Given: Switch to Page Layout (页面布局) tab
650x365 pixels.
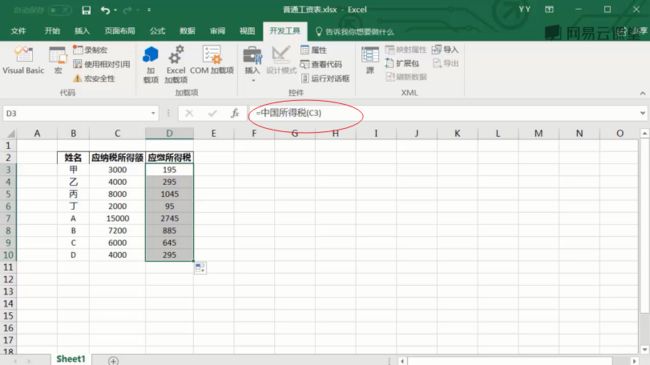Looking at the screenshot, I should pos(119,31).
